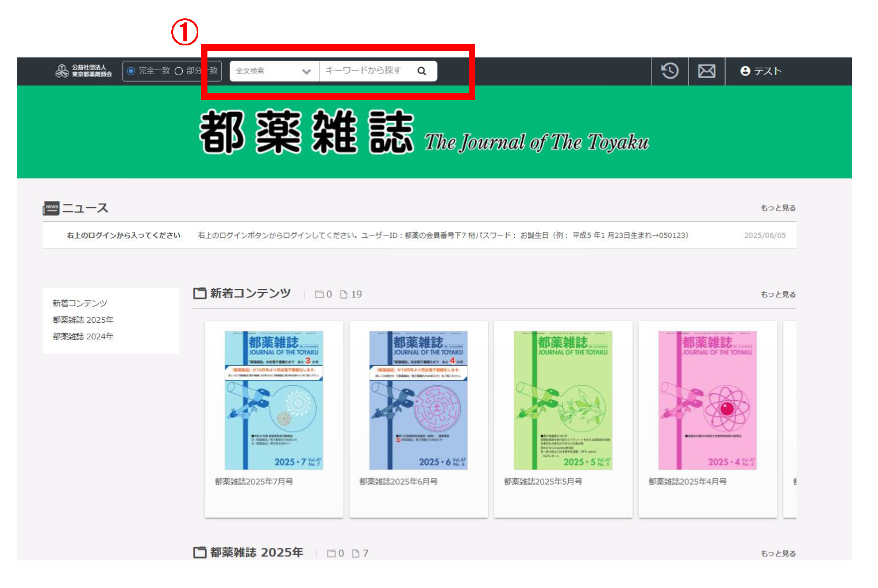
Task: Click the document count 7 icon
Action: 356,554
